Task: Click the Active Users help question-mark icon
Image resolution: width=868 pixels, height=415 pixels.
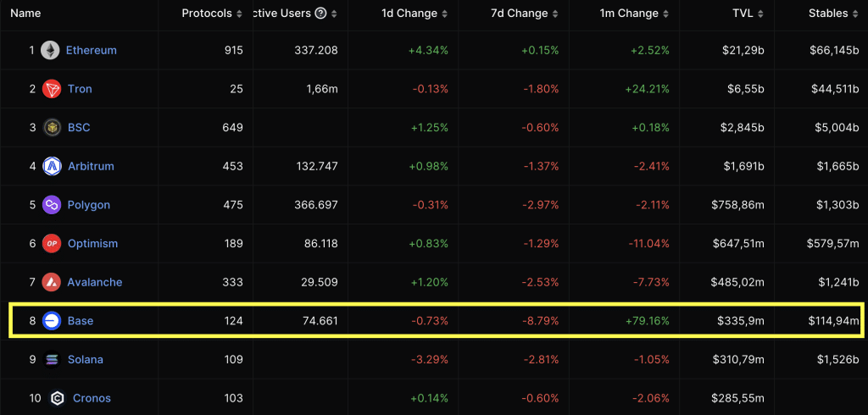Action: point(320,14)
